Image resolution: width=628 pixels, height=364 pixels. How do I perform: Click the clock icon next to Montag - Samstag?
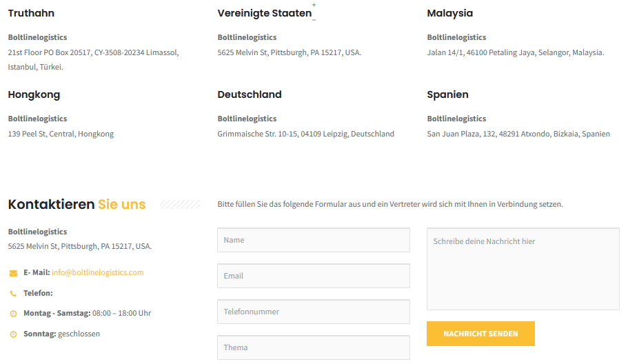tap(13, 314)
